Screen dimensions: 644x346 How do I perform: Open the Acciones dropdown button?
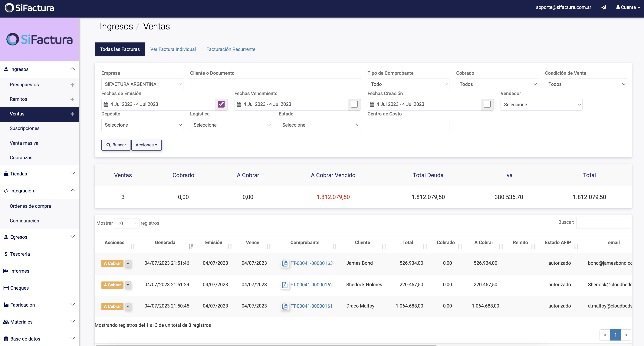point(146,145)
